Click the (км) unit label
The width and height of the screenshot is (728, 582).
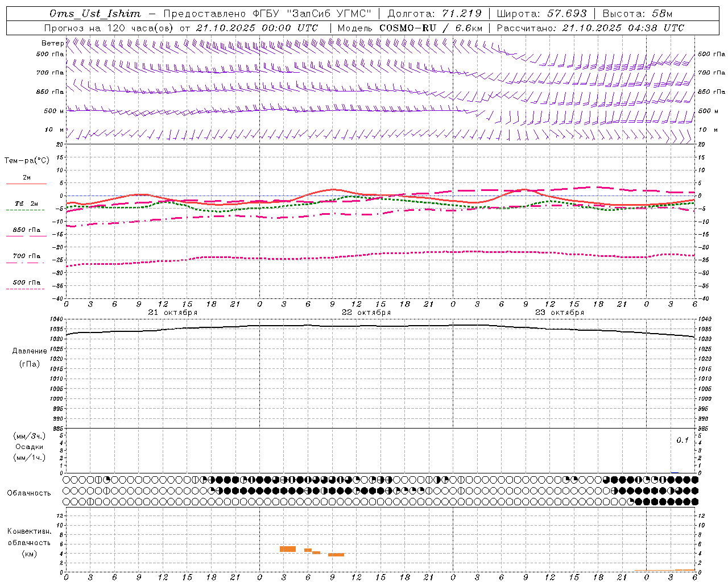point(29,554)
